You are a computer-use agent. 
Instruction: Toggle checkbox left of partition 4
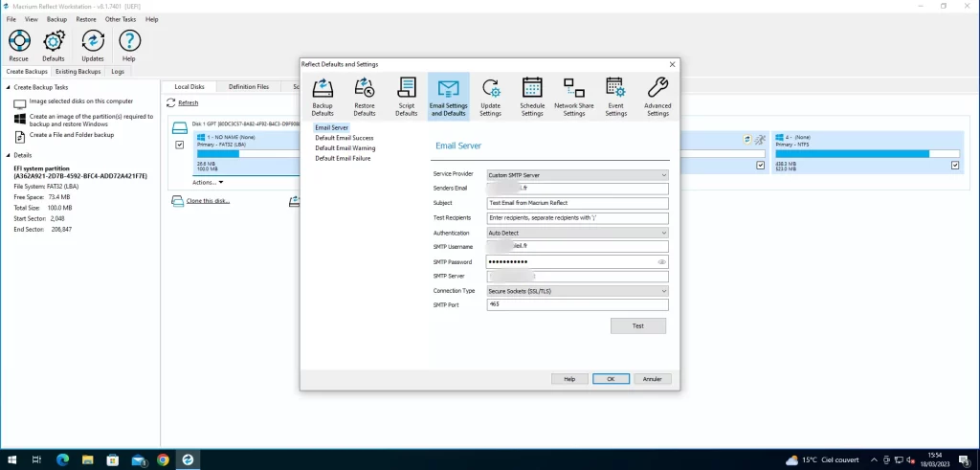(x=761, y=165)
